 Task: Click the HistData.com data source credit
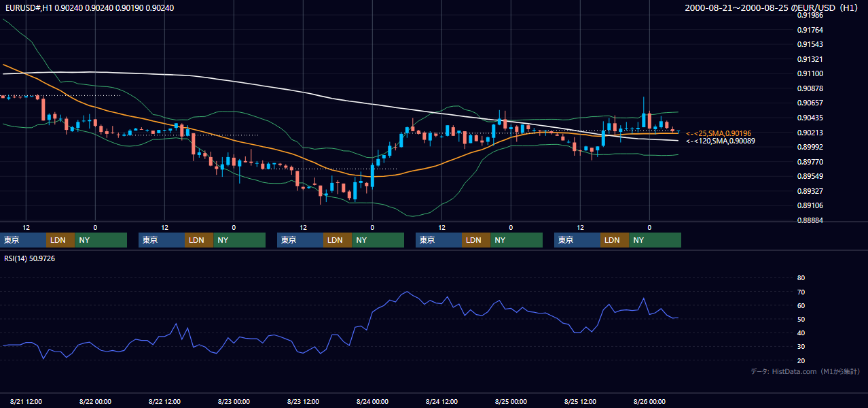point(806,372)
